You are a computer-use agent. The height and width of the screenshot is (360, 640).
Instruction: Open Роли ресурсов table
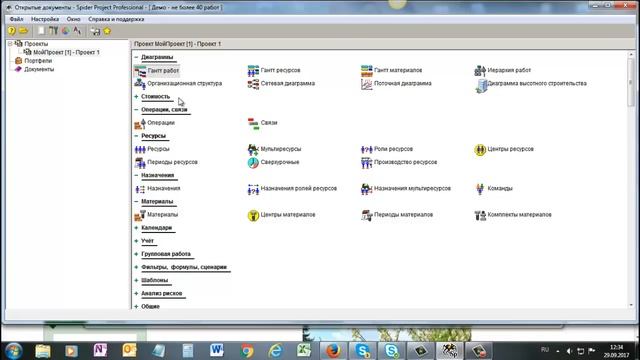pos(387,149)
